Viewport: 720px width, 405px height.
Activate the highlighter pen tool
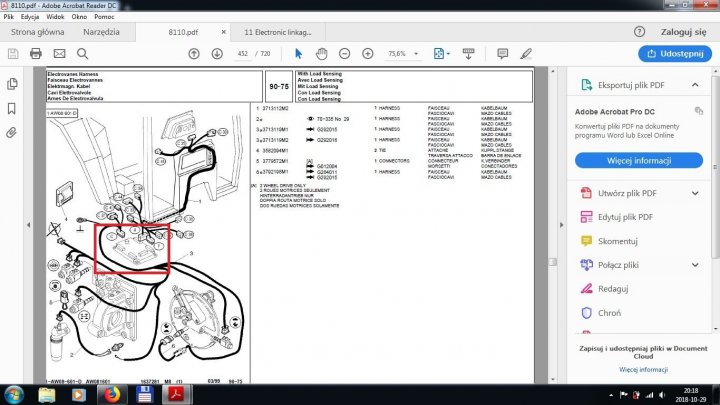click(x=527, y=53)
